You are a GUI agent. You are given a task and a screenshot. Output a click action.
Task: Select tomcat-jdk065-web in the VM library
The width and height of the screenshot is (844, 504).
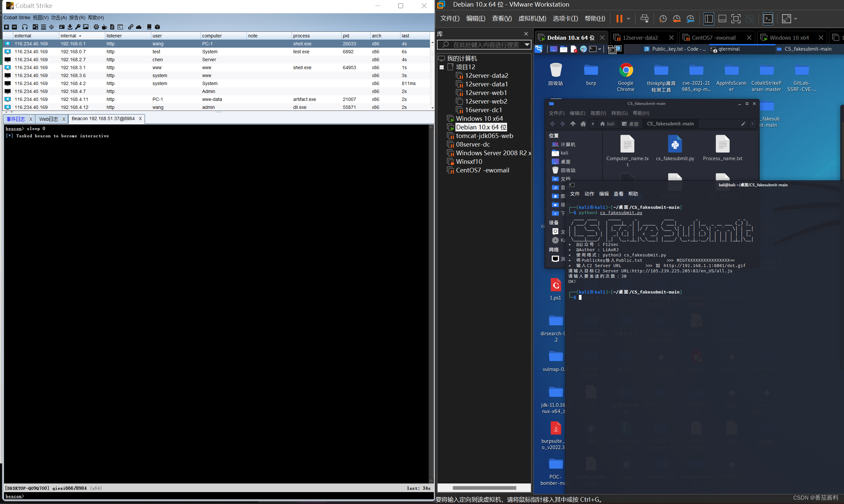pos(484,136)
